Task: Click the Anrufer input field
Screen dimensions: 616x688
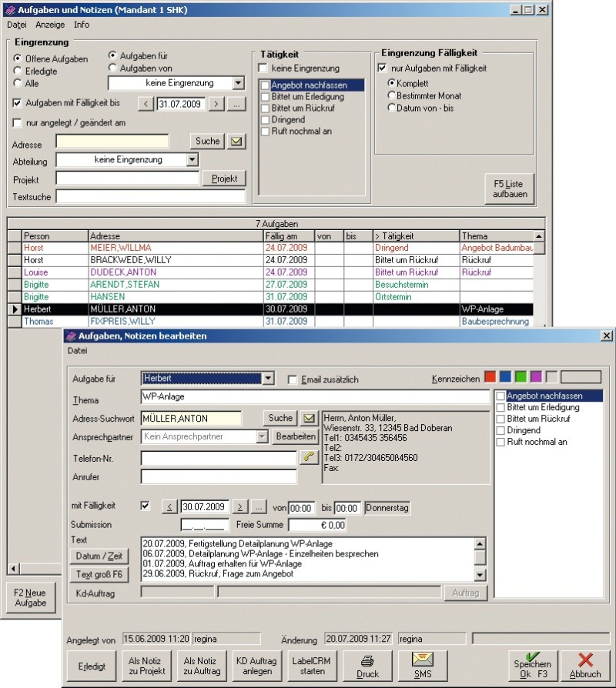Action: tap(219, 477)
